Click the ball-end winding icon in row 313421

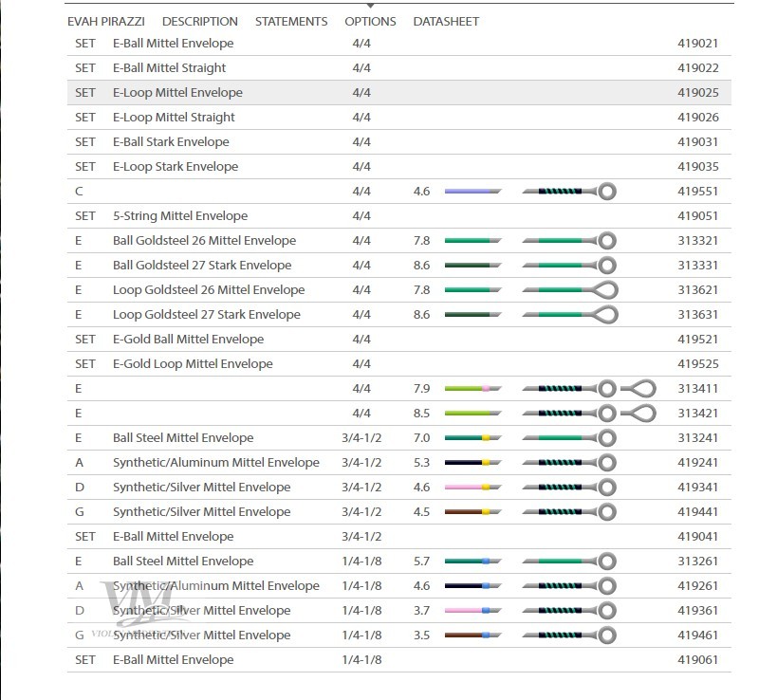click(569, 414)
